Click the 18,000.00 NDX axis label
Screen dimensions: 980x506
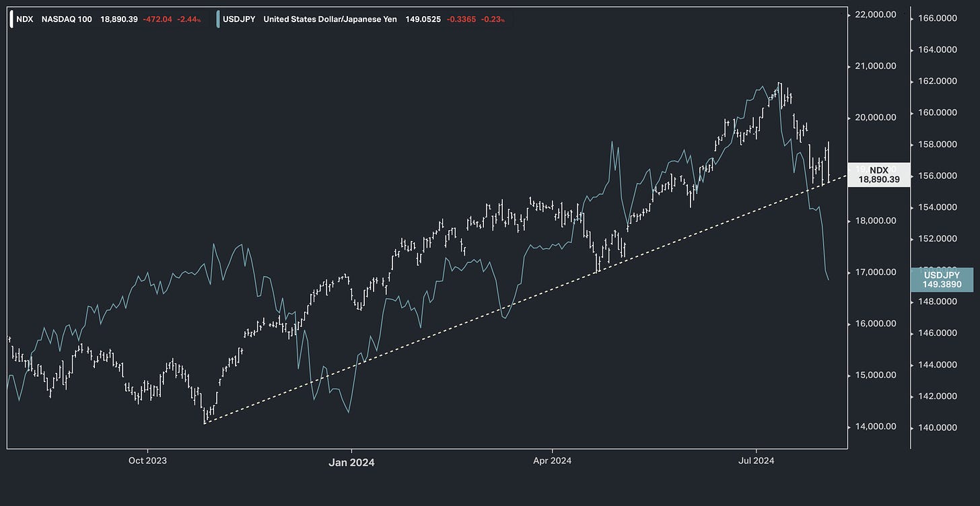876,221
